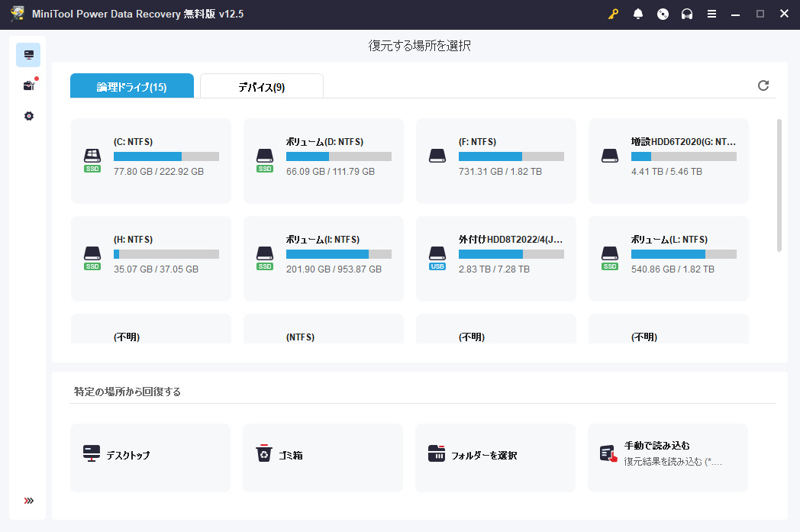The height and width of the screenshot is (532, 800).
Task: Click the ボリューム(L: NTFS) usage bar
Action: 684,254
